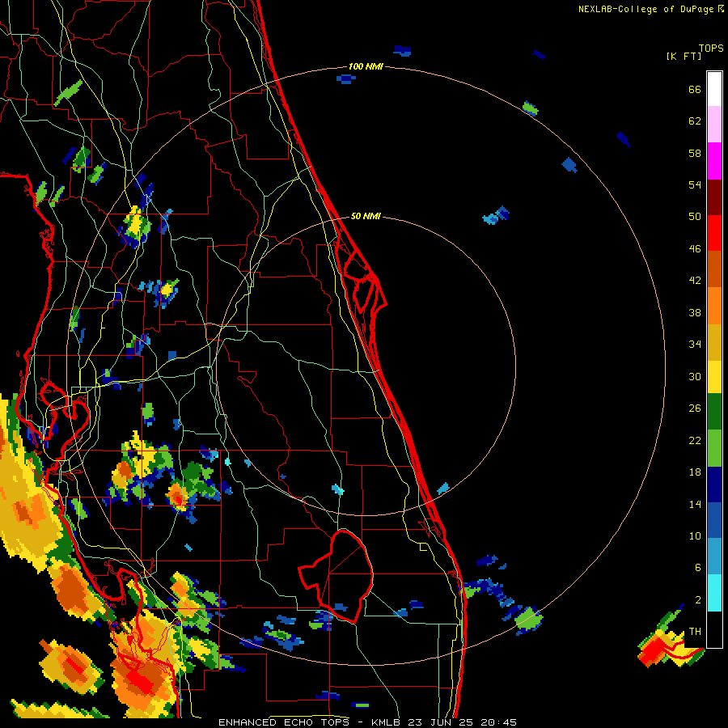Select the light pink legend swatch
Viewport: 728px width, 728px height.
tap(714, 124)
